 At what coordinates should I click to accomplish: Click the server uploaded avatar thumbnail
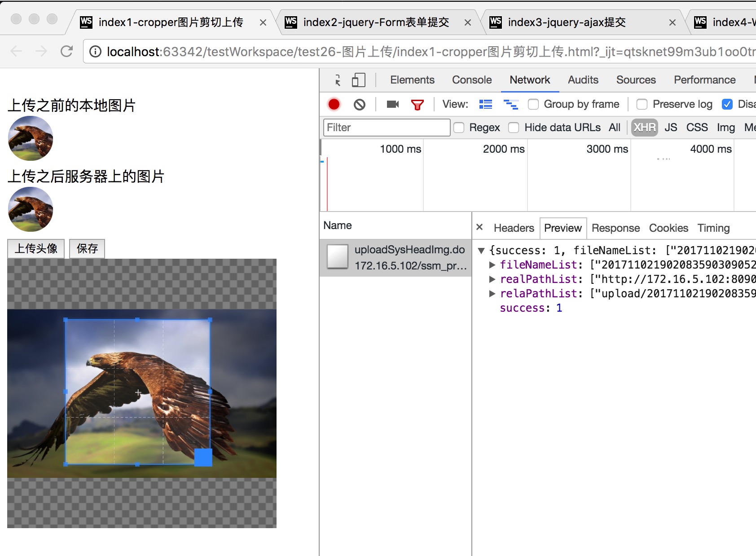[31, 209]
